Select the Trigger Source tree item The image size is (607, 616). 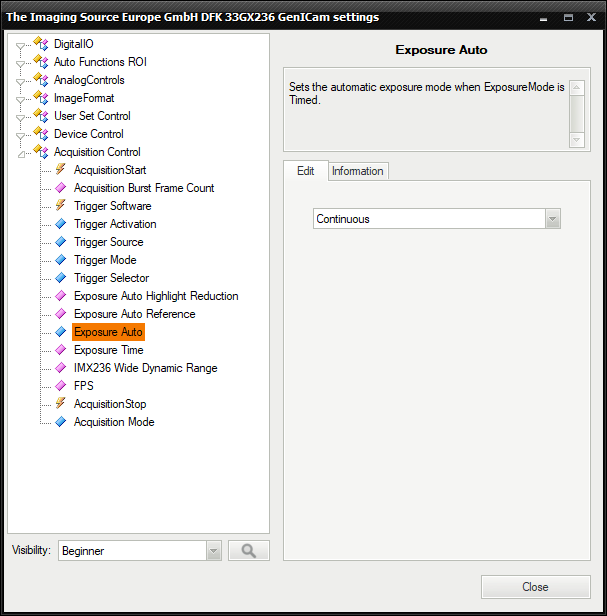[x=109, y=242]
